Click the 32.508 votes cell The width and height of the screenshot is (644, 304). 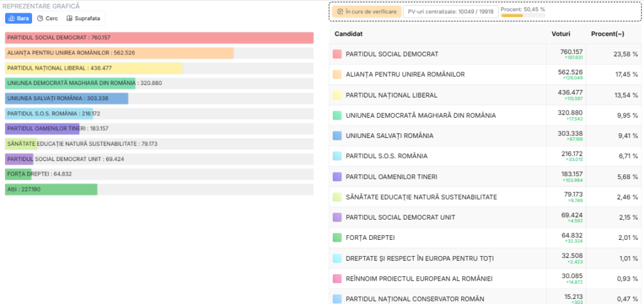tap(567, 259)
